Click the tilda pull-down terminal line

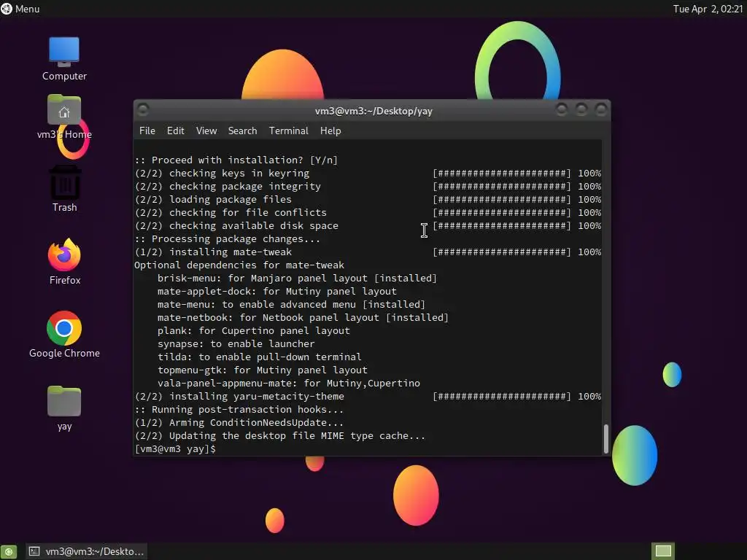click(x=259, y=357)
